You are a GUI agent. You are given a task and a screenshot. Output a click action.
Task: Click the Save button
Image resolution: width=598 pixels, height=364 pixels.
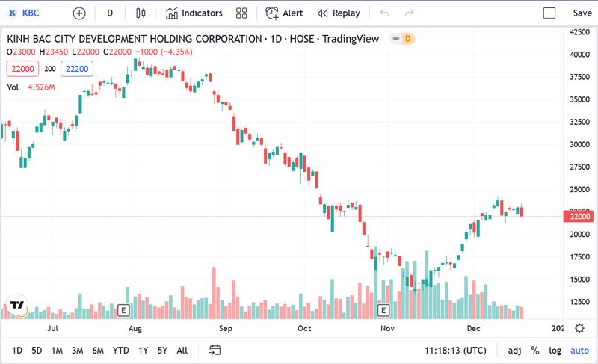tap(582, 13)
